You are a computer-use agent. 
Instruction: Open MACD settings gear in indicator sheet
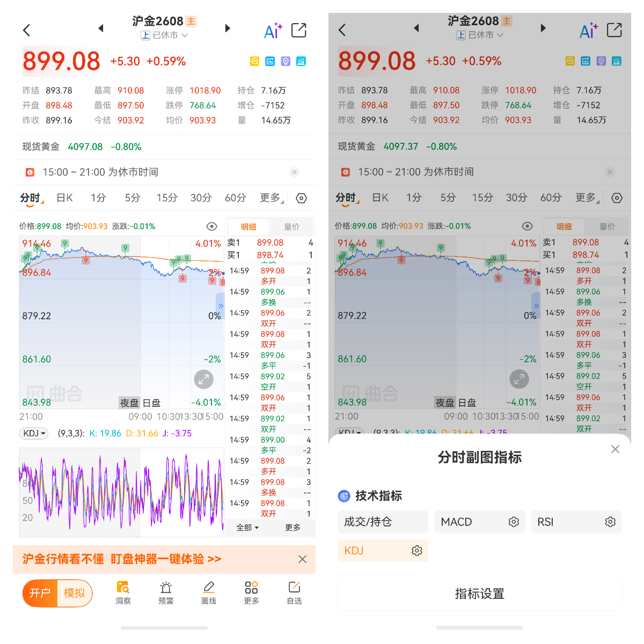514,522
